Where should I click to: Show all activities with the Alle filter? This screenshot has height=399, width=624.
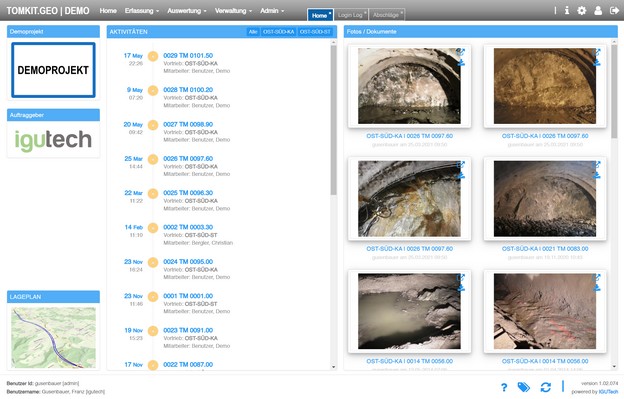[253, 32]
